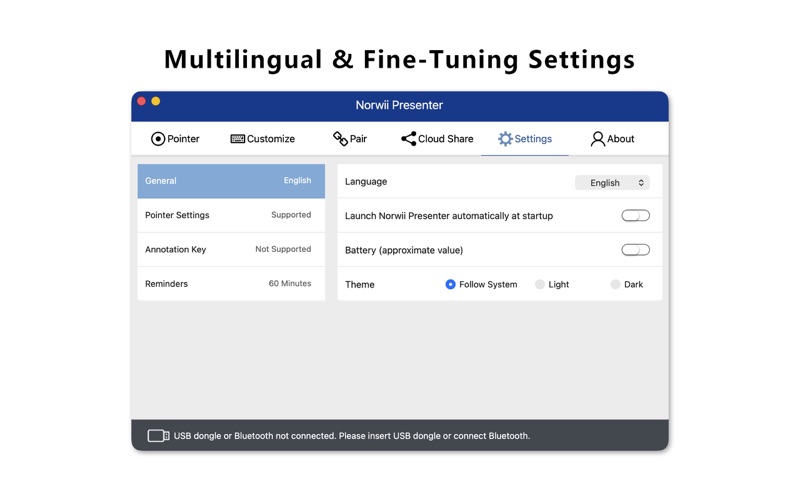Choose the Light theme radio button
Screen dimensions: 800x500
[539, 284]
